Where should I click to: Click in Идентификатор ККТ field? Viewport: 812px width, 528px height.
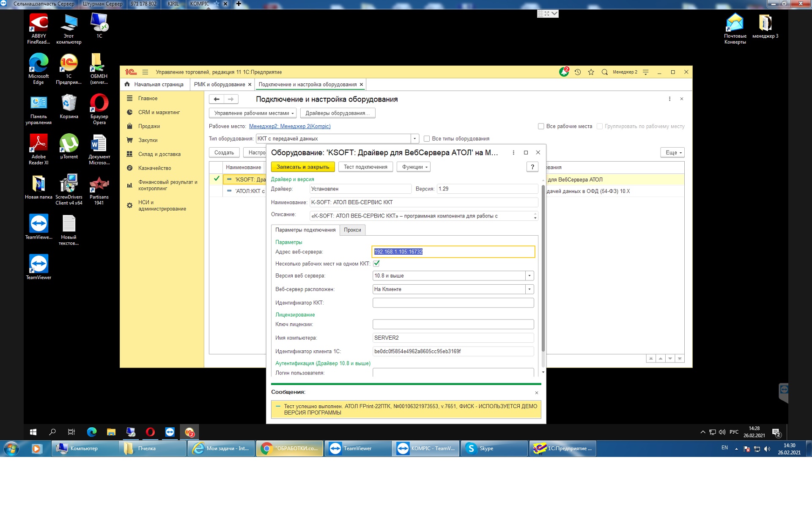[453, 302]
